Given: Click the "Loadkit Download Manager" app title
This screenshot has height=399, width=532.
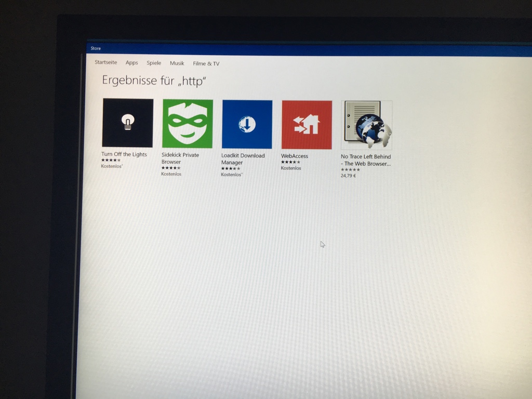Looking at the screenshot, I should [x=243, y=159].
